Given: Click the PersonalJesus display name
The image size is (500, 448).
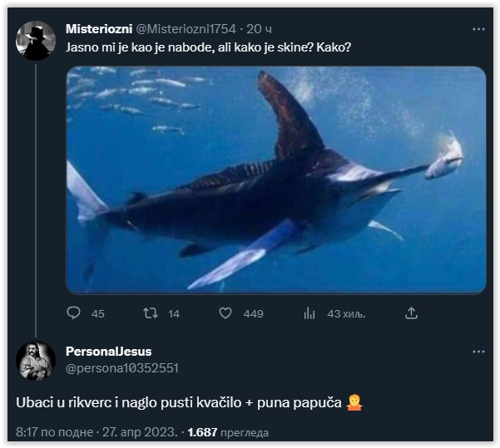Looking at the screenshot, I should click(108, 352).
